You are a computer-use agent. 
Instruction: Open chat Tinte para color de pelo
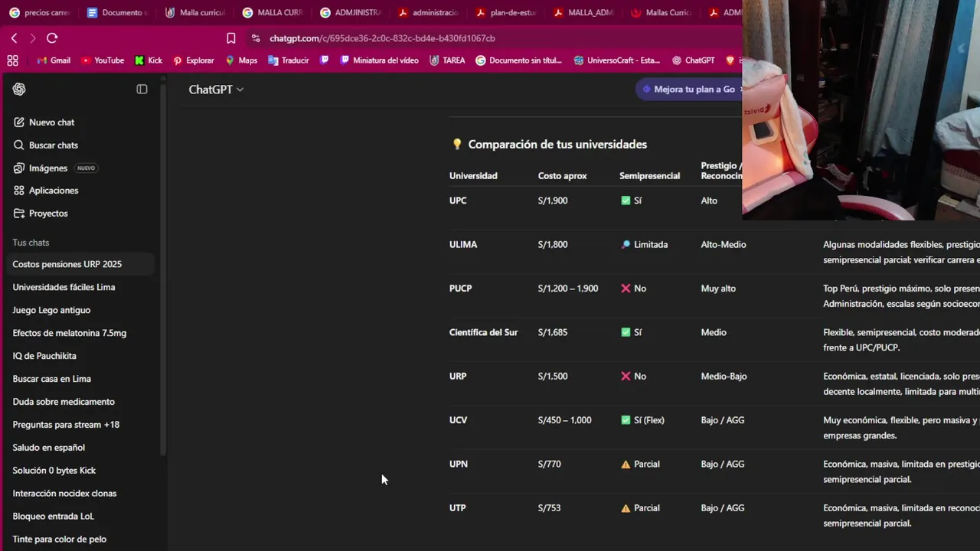point(80,540)
